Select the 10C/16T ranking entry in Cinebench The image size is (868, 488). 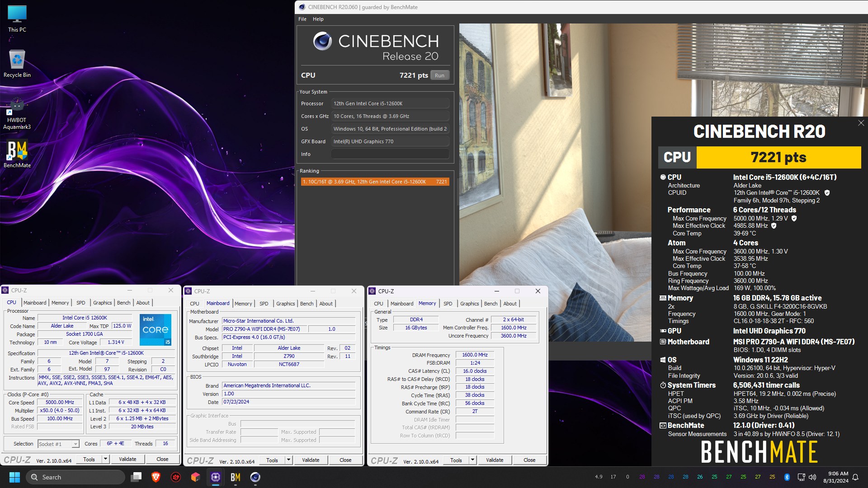(375, 182)
